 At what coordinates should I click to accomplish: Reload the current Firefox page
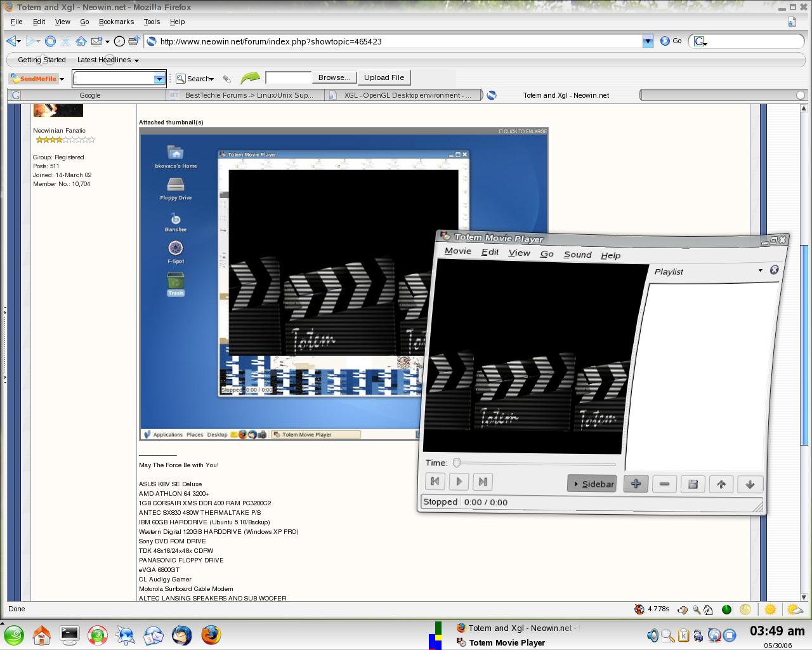(51, 41)
